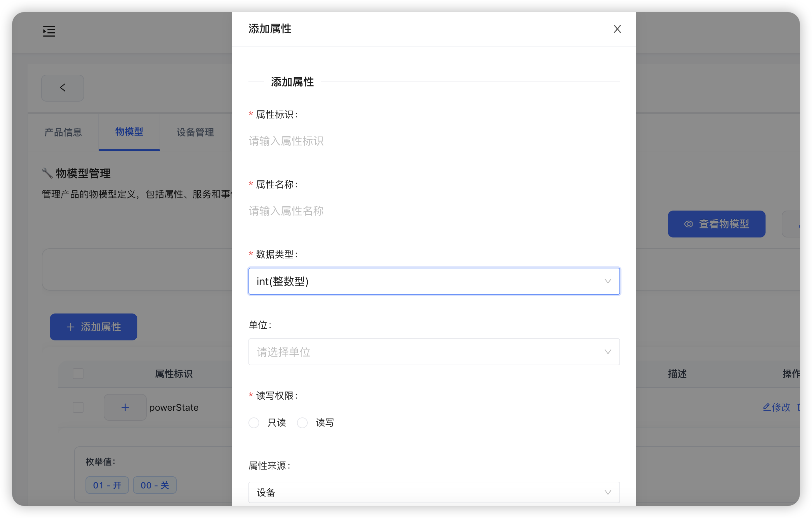The width and height of the screenshot is (812, 518).
Task: Click the 查看物模型 button
Action: (x=717, y=224)
